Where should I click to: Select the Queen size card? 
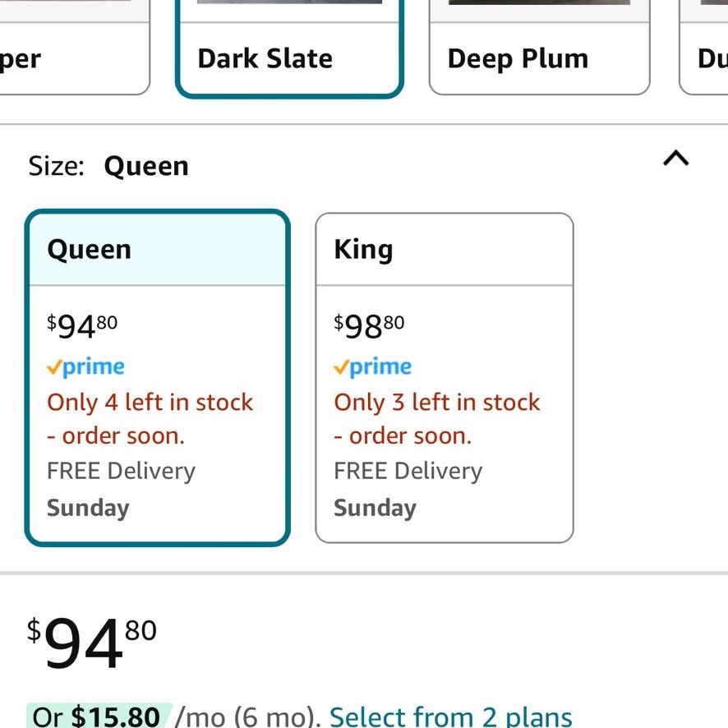point(158,377)
